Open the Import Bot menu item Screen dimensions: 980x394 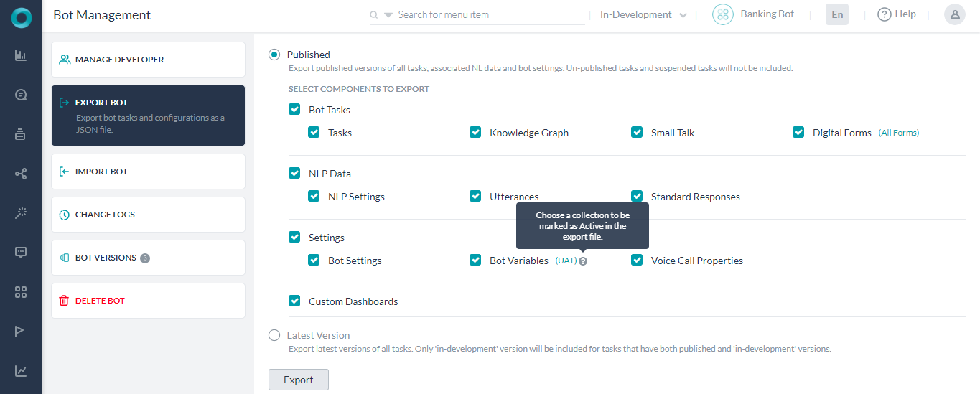click(148, 172)
